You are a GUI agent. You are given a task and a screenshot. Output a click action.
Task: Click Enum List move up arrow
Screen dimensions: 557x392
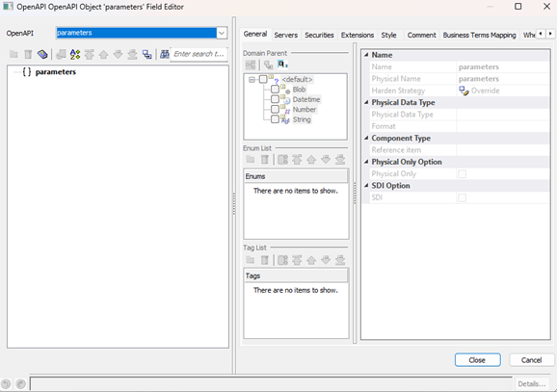tap(311, 160)
